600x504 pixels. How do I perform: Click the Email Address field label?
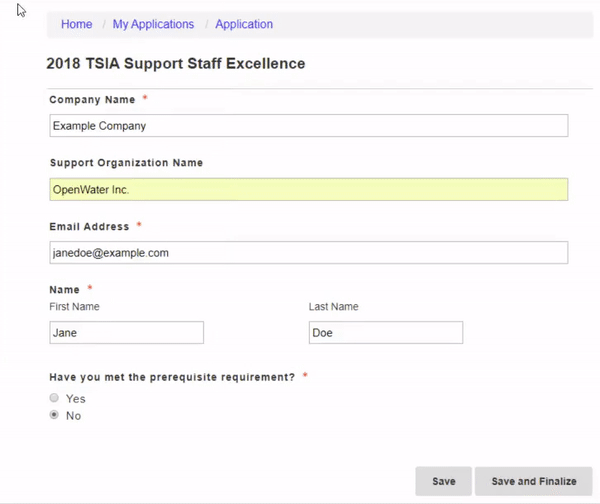[x=89, y=227]
